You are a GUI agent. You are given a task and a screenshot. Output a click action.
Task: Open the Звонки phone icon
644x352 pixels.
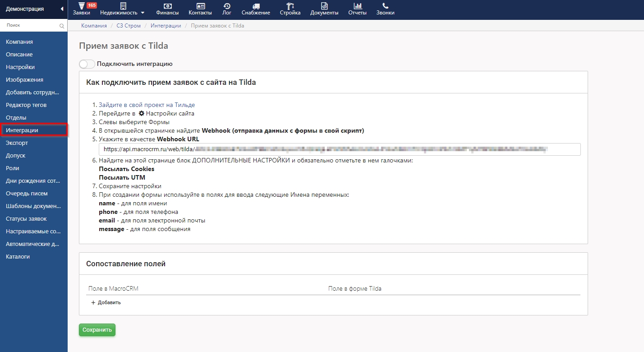pos(385,6)
